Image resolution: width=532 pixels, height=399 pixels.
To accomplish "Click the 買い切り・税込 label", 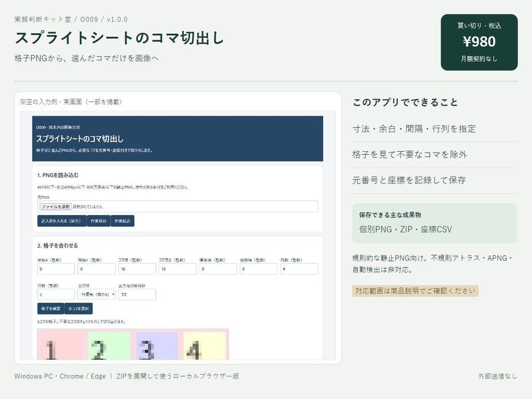I will (479, 25).
